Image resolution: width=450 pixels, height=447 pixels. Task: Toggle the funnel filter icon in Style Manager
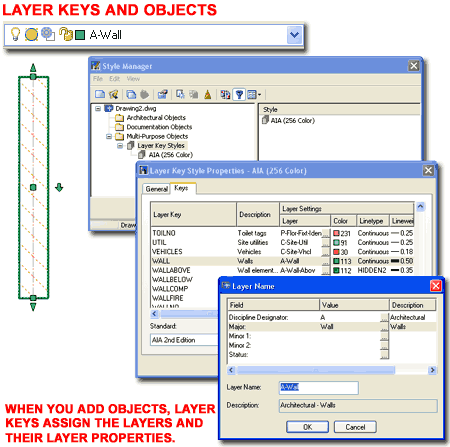239,95
